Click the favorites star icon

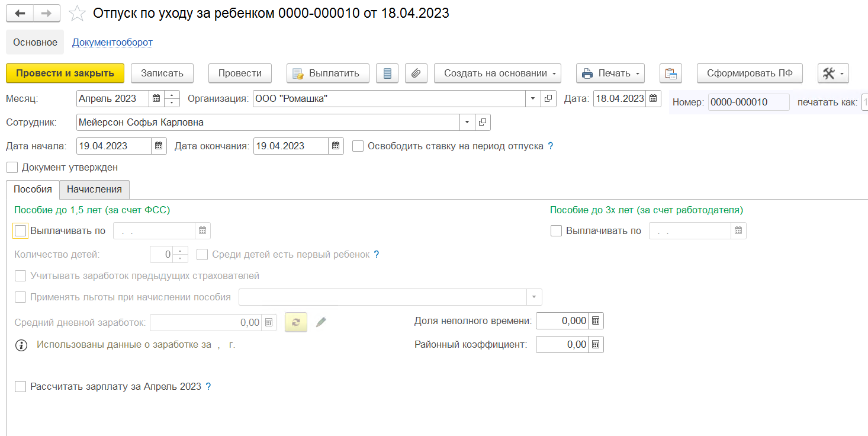pyautogui.click(x=77, y=13)
